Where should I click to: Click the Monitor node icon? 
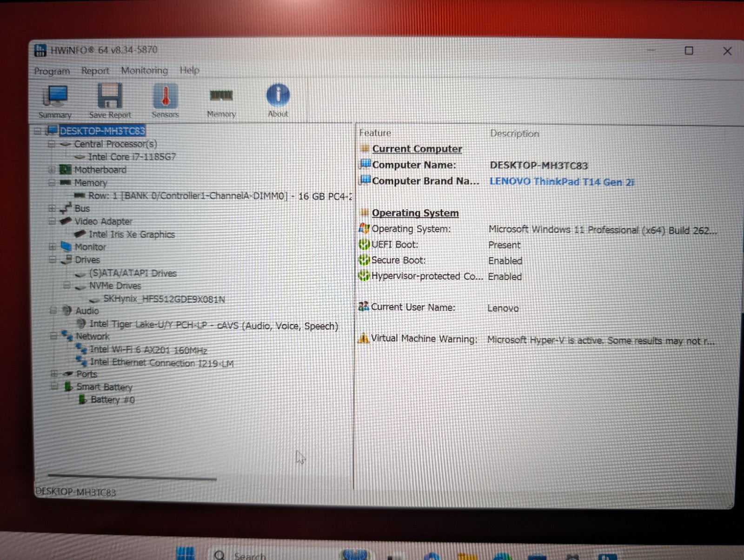coord(66,247)
